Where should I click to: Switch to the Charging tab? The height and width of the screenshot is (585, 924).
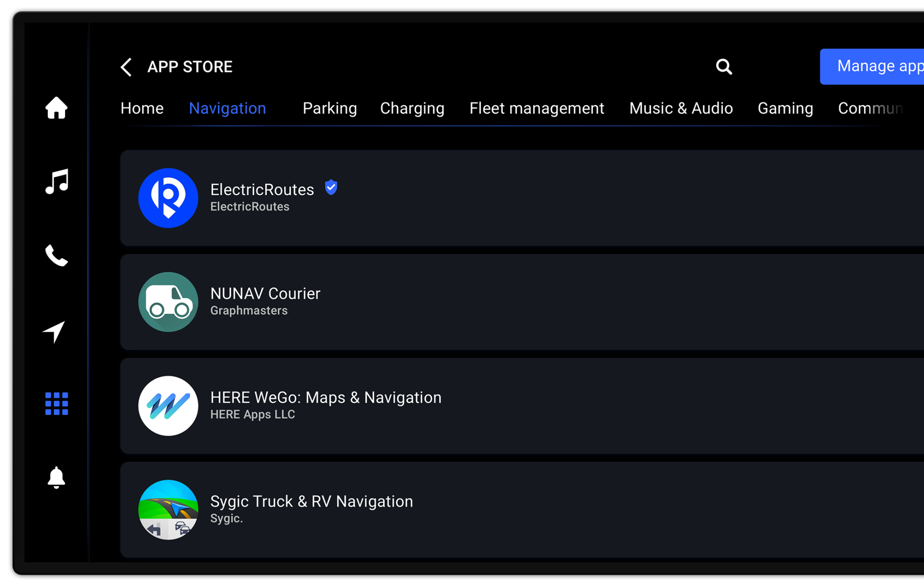point(412,108)
